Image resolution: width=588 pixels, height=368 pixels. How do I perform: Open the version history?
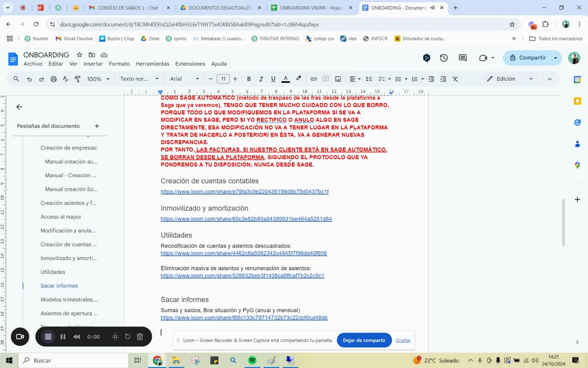click(444, 58)
